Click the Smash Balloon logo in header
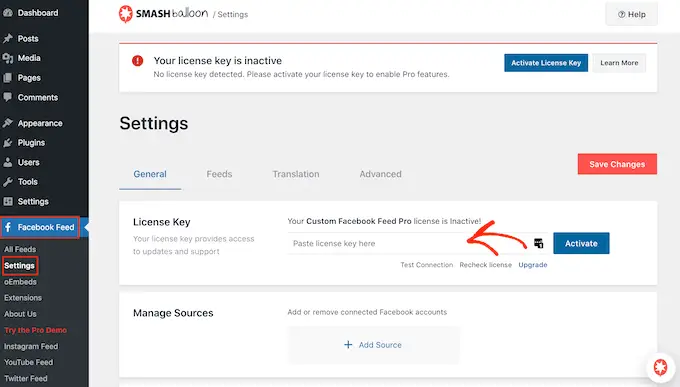This screenshot has height=387, width=680. (x=163, y=14)
